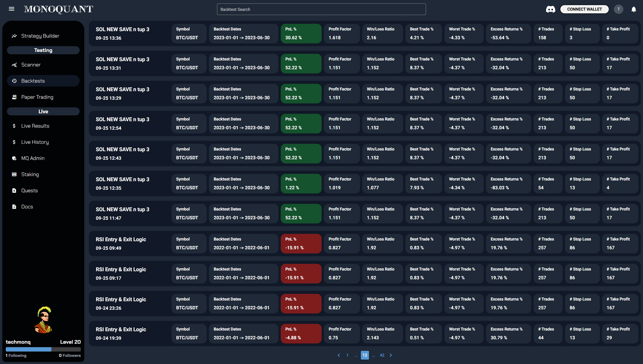Screen dimensions: 643x364
Task: Click the 1 Following link
Action: pos(16,355)
